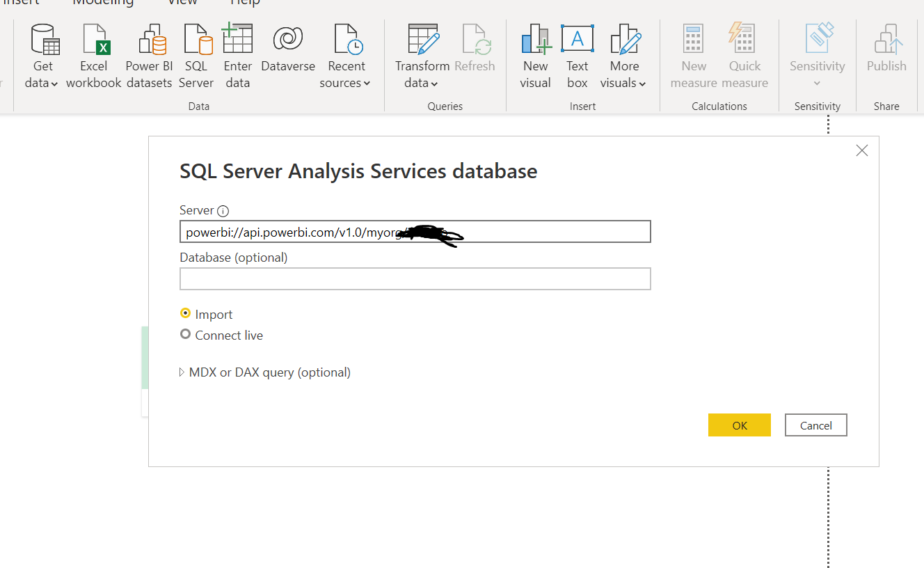Browse More visuals options

pos(624,57)
